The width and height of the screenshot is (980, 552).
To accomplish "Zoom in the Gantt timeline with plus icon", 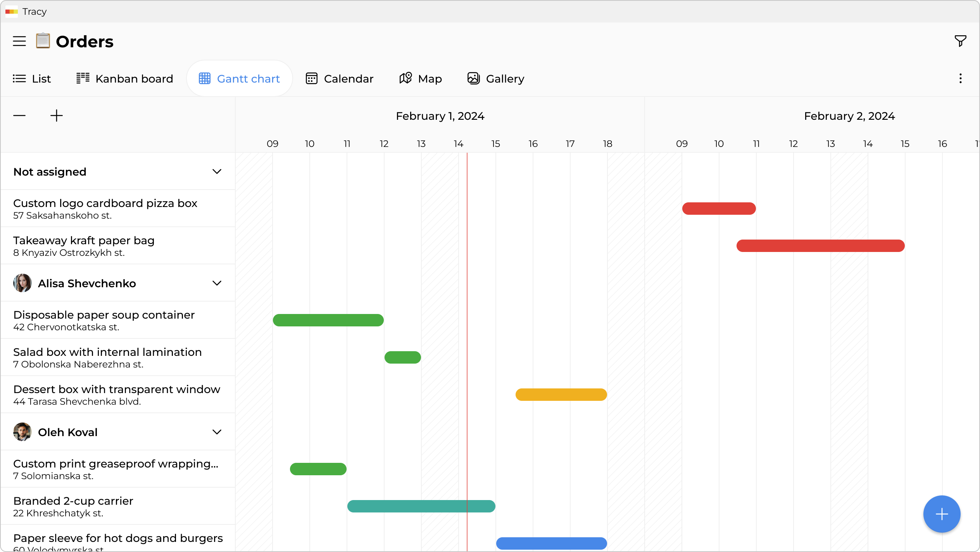I will (x=56, y=115).
